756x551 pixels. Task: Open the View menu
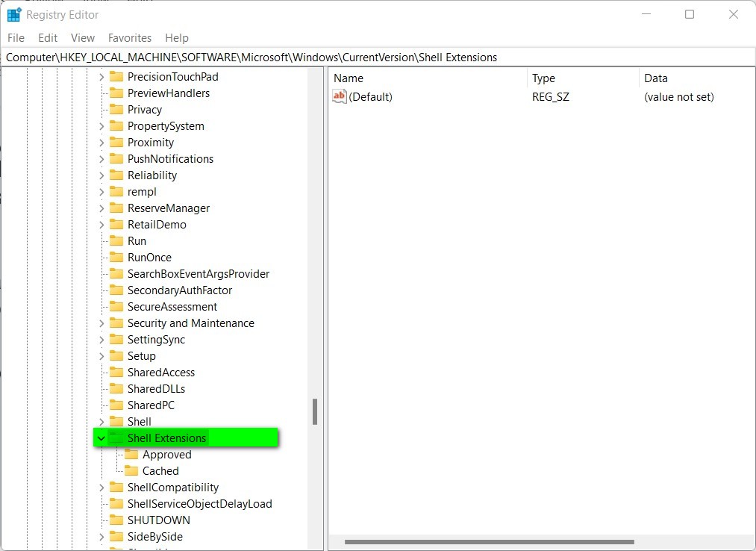pyautogui.click(x=82, y=37)
